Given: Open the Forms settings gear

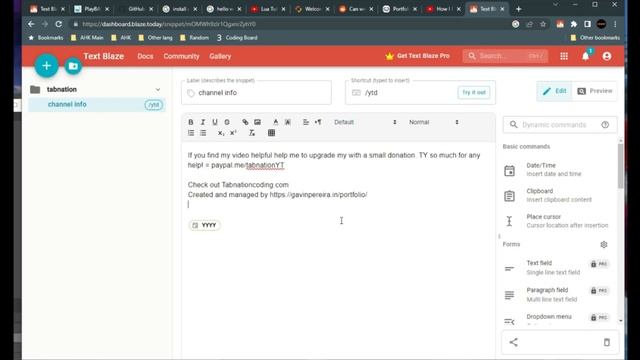Looking at the screenshot, I should tap(604, 244).
